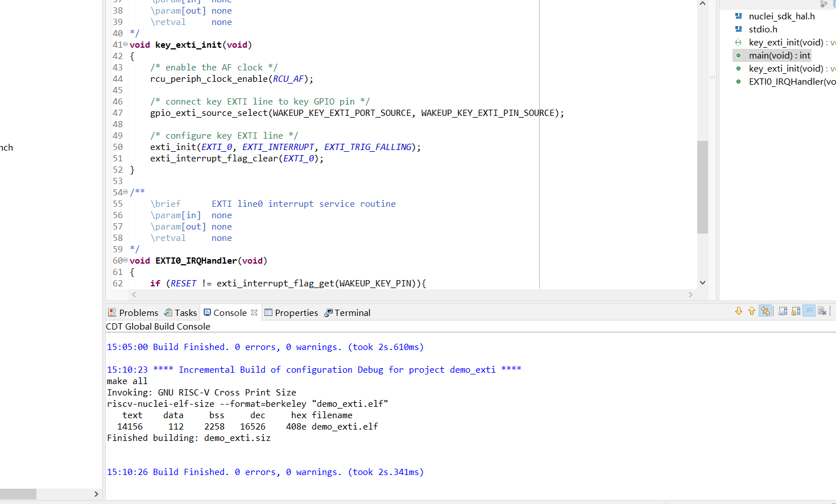Collapse the key_exti_init function at line 41
The height and width of the screenshot is (504, 836).
tap(125, 44)
